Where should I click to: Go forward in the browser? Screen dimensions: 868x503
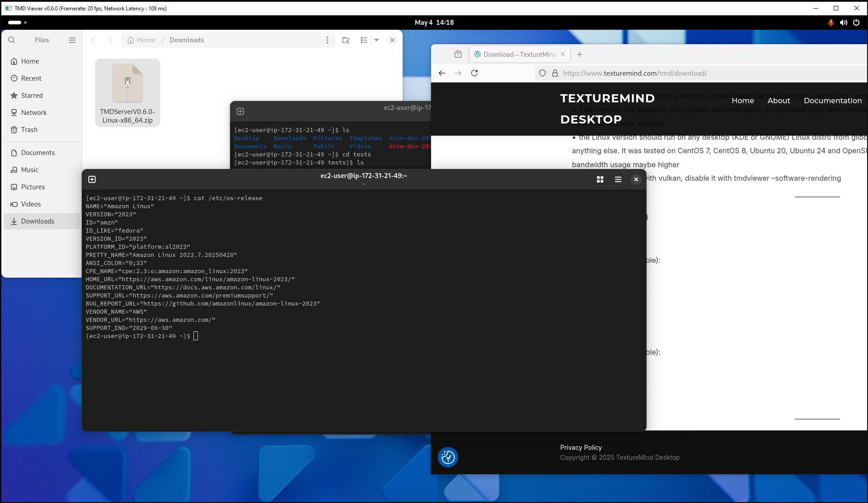click(x=458, y=73)
